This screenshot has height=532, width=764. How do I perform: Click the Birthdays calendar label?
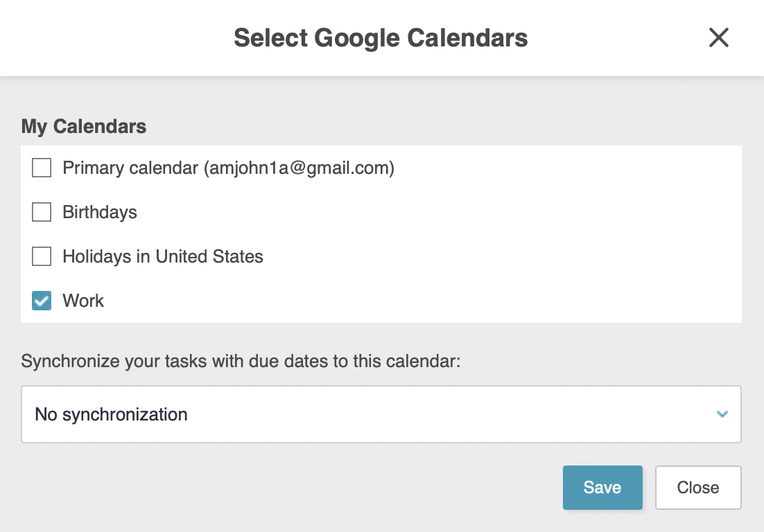(100, 212)
